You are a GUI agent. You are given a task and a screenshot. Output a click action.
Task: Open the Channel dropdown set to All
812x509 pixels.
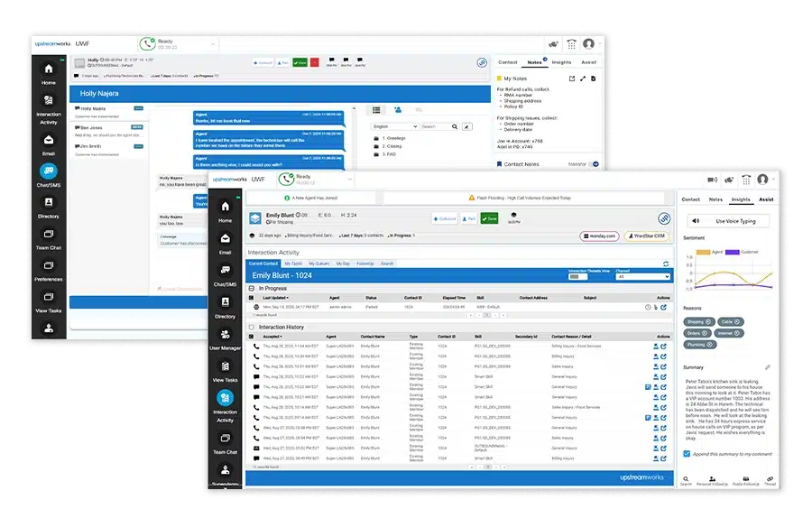coord(642,277)
